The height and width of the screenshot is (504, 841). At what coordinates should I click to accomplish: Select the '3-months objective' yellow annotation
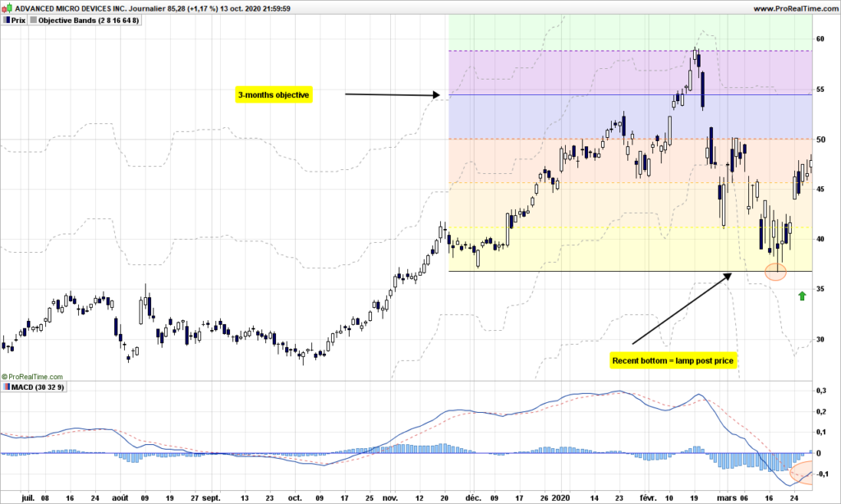click(273, 95)
